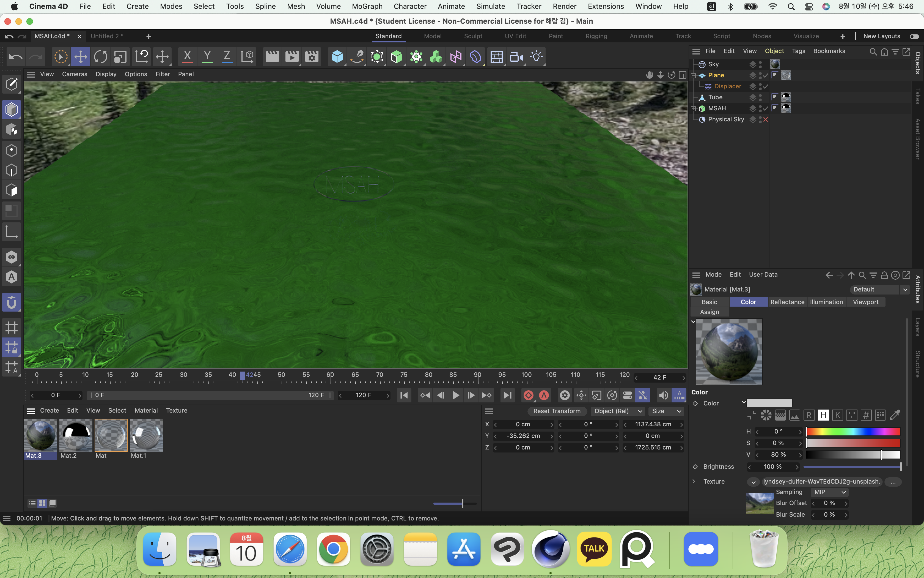Render the active view clapperboard icon
The height and width of the screenshot is (578, 924).
(x=272, y=57)
